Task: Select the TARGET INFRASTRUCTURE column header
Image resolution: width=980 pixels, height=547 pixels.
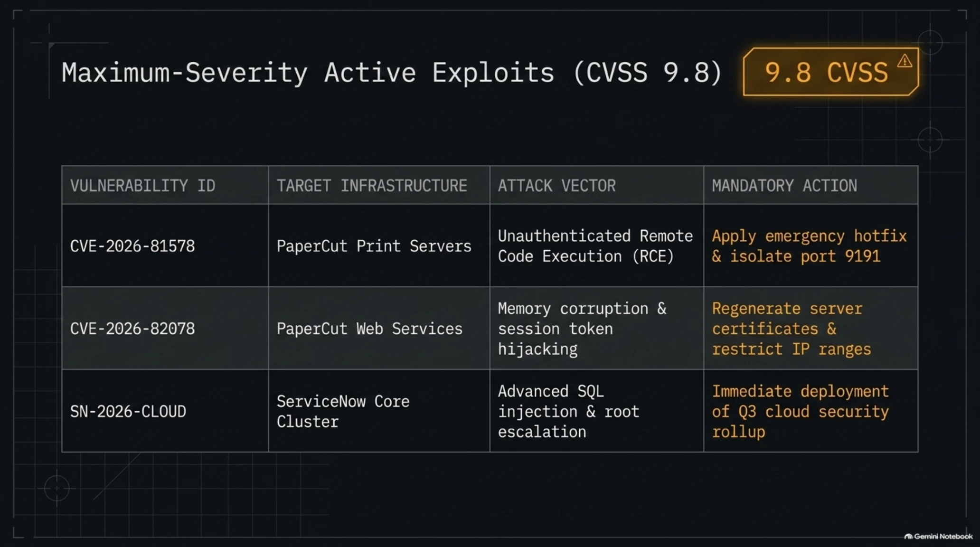Action: tap(379, 185)
